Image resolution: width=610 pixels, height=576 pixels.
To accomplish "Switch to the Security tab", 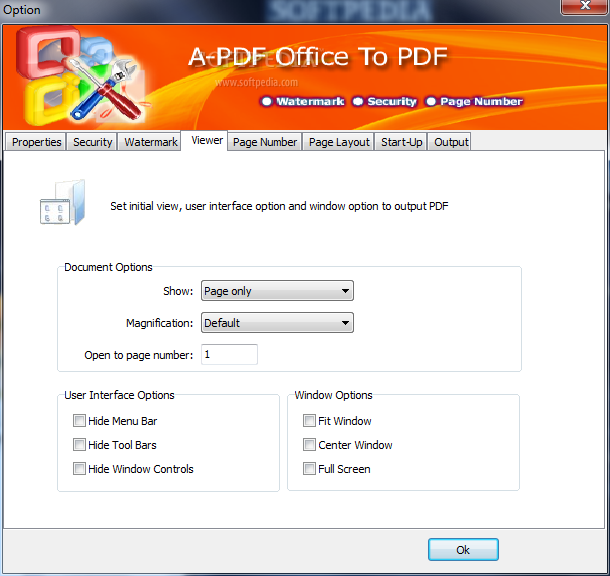I will pyautogui.click(x=92, y=142).
